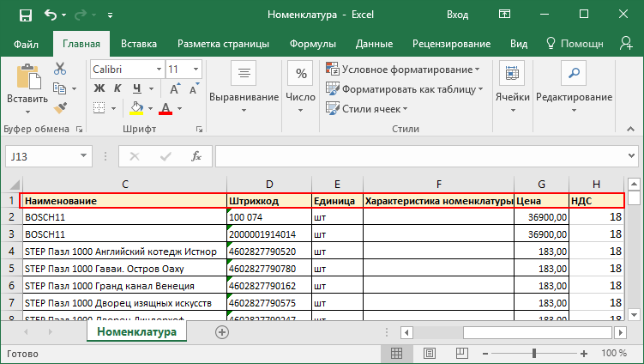The height and width of the screenshot is (364, 644).
Task: Click the Select All corner triangle
Action: tap(15, 184)
